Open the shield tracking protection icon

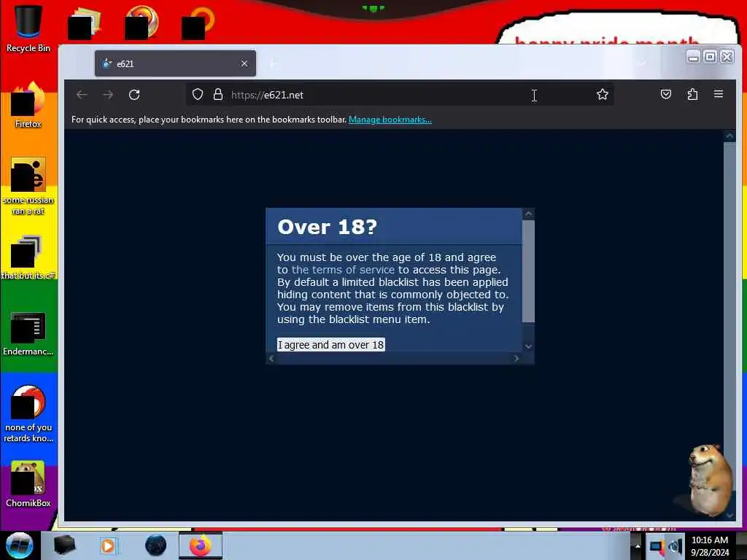tap(198, 94)
